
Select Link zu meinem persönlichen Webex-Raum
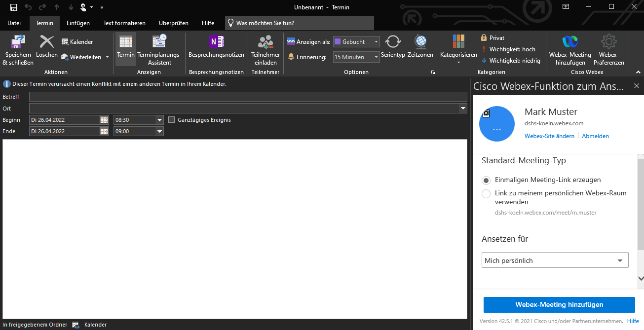click(486, 193)
